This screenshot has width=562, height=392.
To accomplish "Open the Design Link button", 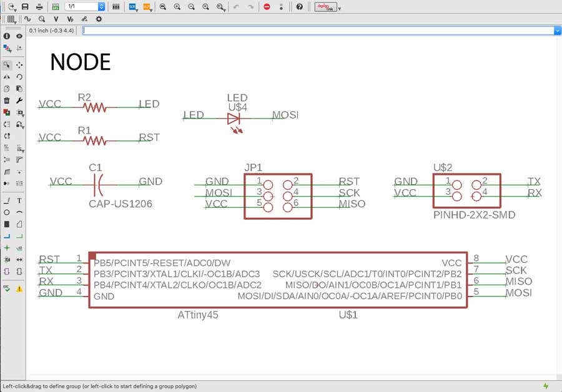I will [325, 6].
